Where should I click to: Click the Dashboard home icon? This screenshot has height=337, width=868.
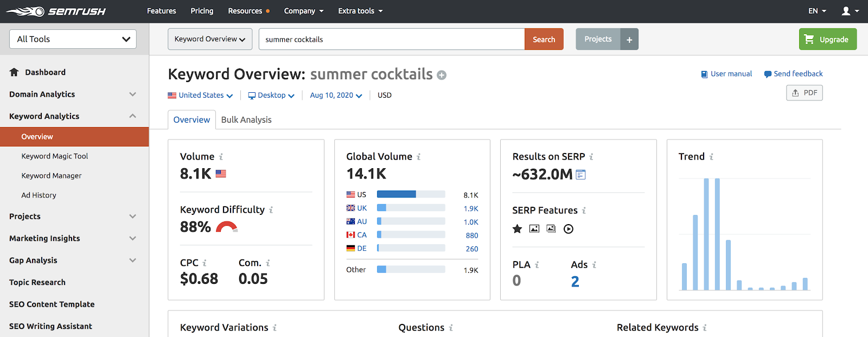[14, 72]
